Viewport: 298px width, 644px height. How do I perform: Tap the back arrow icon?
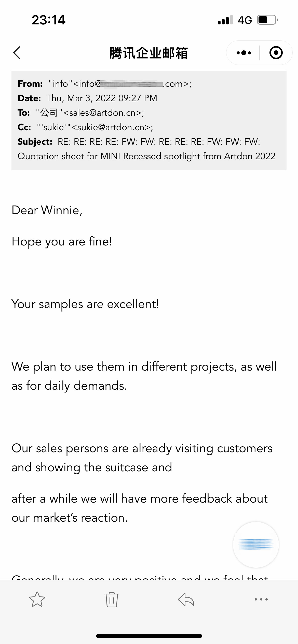(17, 53)
